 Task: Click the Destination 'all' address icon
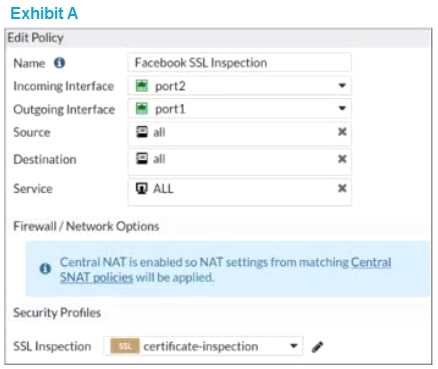pos(142,159)
